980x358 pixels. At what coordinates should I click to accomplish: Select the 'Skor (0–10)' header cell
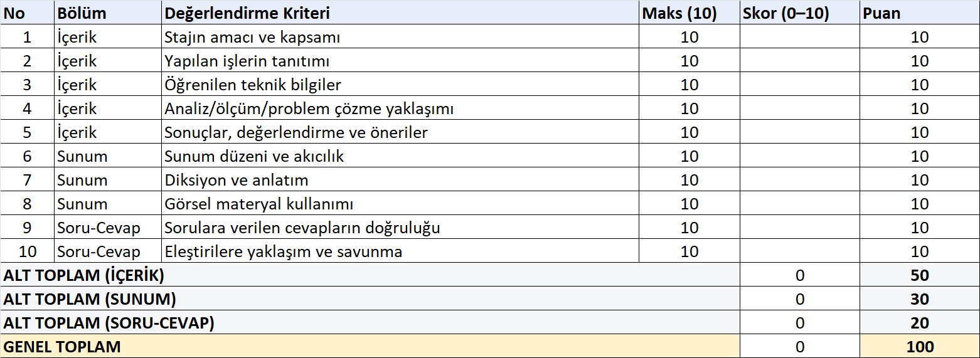(x=786, y=13)
